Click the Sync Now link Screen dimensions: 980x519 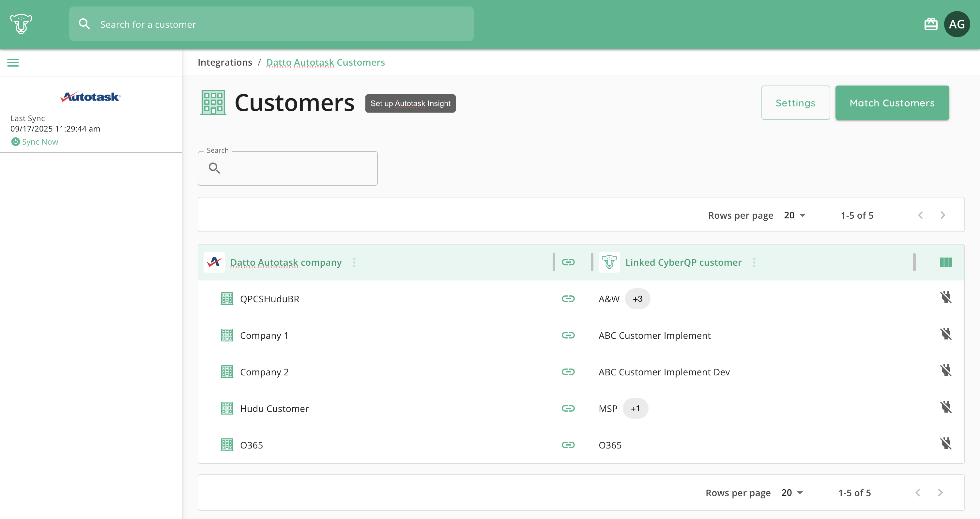40,142
